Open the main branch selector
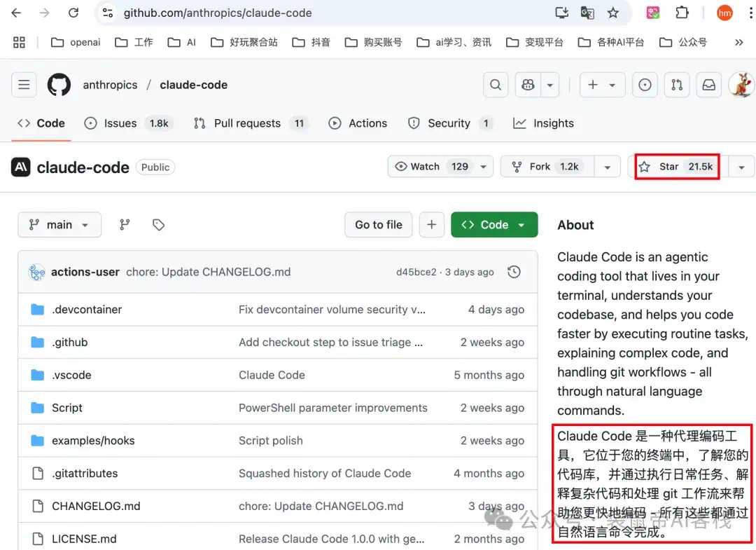Image resolution: width=756 pixels, height=550 pixels. (x=59, y=225)
